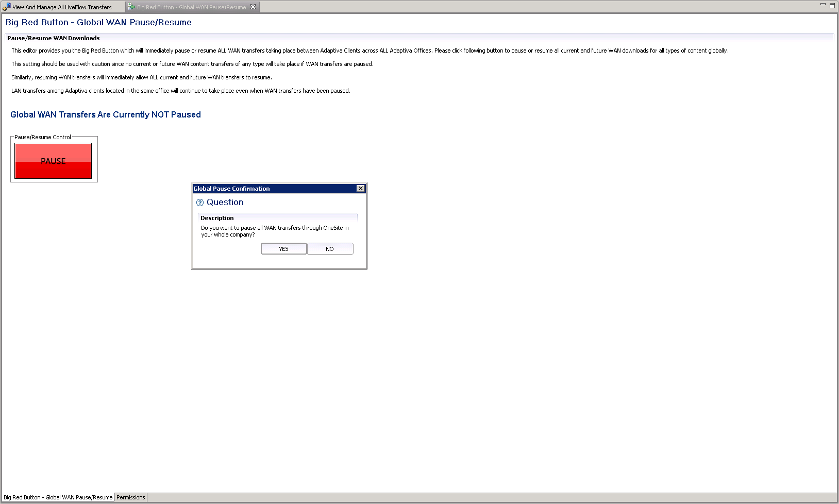Click the LiveFlow Transfers tab icon

pos(7,7)
